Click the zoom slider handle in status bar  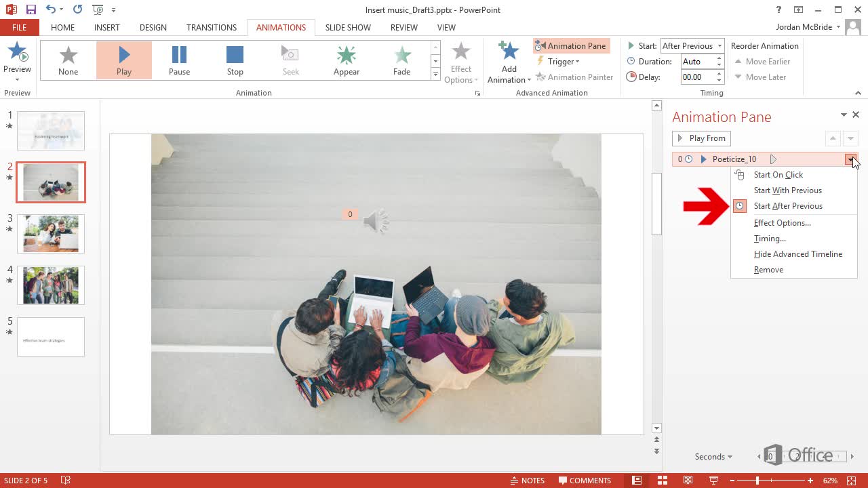coord(757,481)
